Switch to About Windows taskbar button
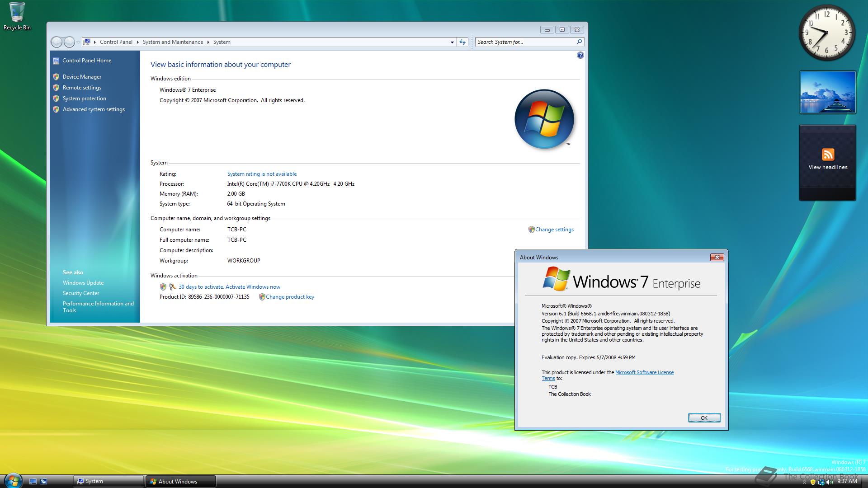 click(x=180, y=481)
